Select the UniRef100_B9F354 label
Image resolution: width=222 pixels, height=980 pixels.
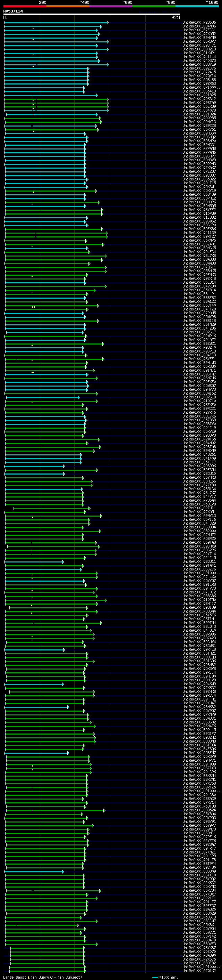[199, 470]
